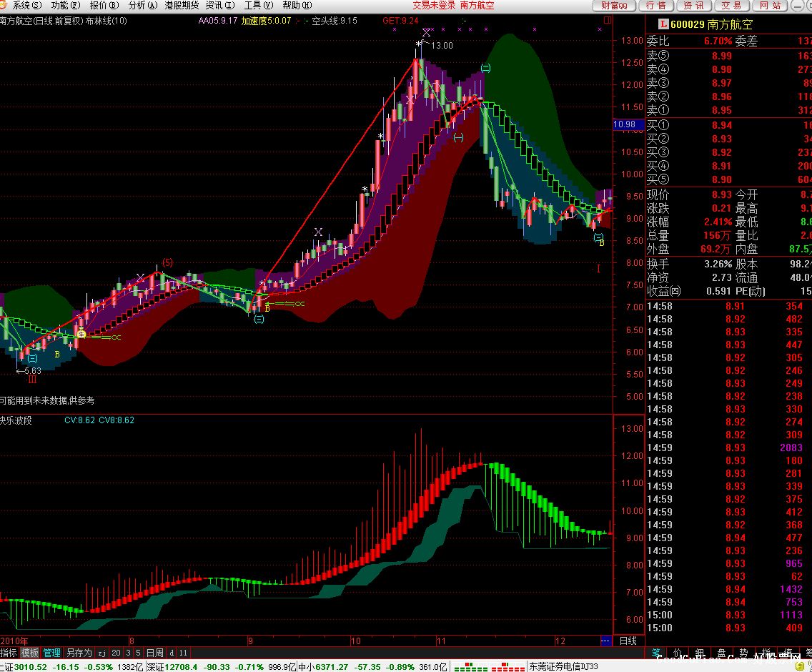Select the 盘 tab in quote panel

[721, 652]
